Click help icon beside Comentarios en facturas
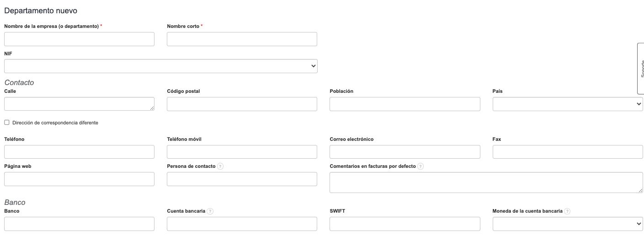This screenshot has height=236, width=644. tap(420, 166)
